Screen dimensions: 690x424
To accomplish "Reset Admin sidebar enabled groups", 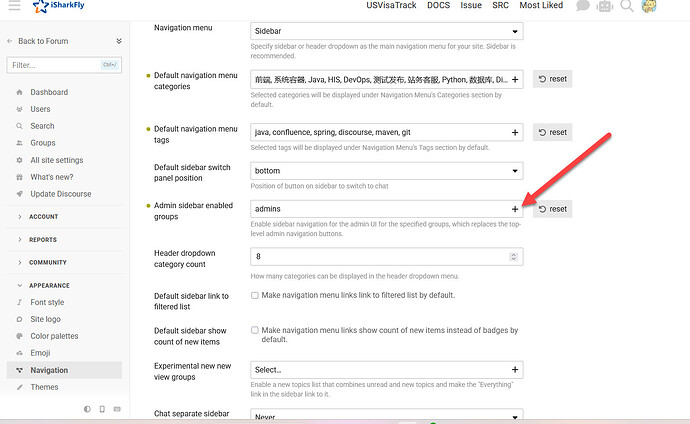I will click(553, 209).
